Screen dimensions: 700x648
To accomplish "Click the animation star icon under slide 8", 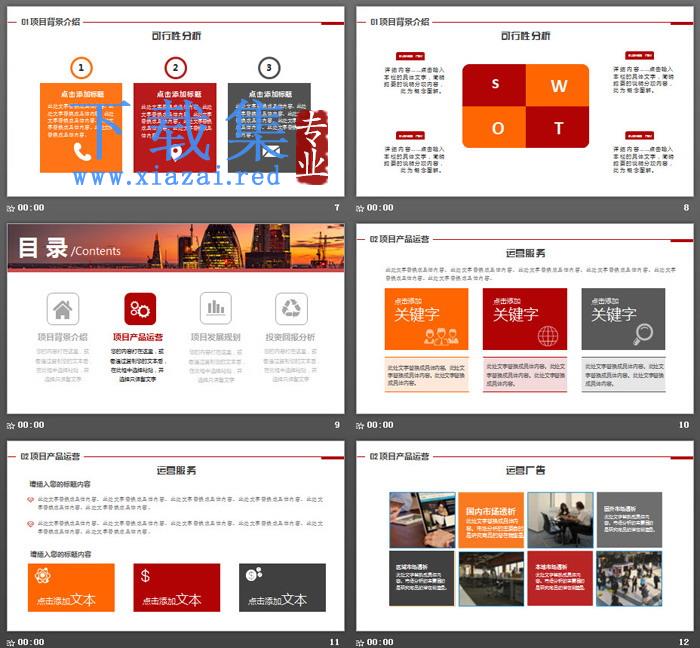I will coord(360,208).
